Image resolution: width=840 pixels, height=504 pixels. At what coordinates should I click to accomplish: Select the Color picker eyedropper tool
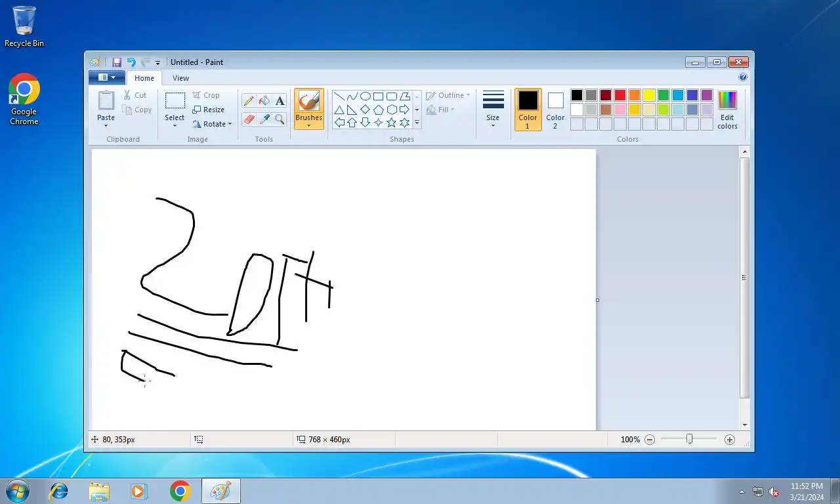click(264, 119)
